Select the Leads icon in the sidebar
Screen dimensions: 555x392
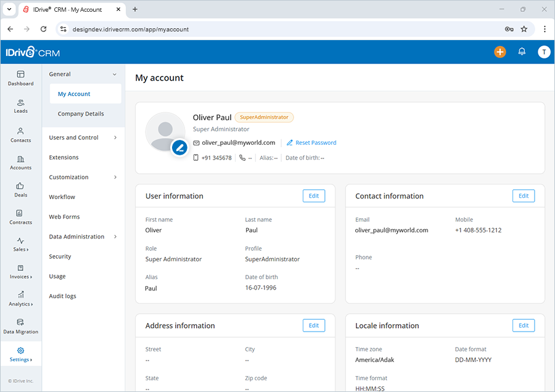[x=20, y=106]
